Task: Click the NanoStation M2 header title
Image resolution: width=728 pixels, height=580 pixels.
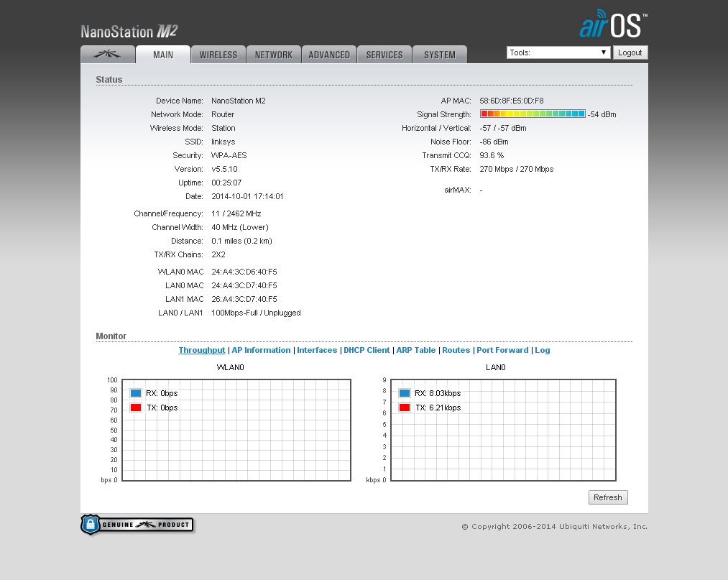Action: 129,32
